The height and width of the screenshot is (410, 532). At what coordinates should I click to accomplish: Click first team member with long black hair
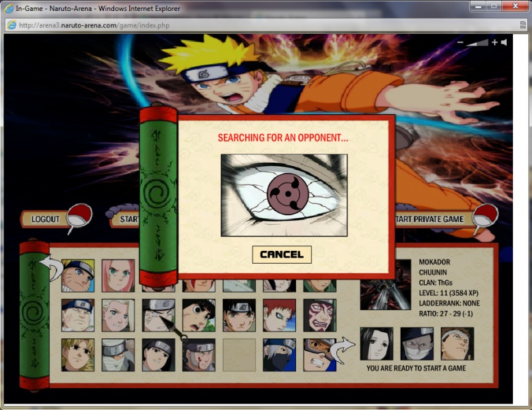[x=377, y=344]
